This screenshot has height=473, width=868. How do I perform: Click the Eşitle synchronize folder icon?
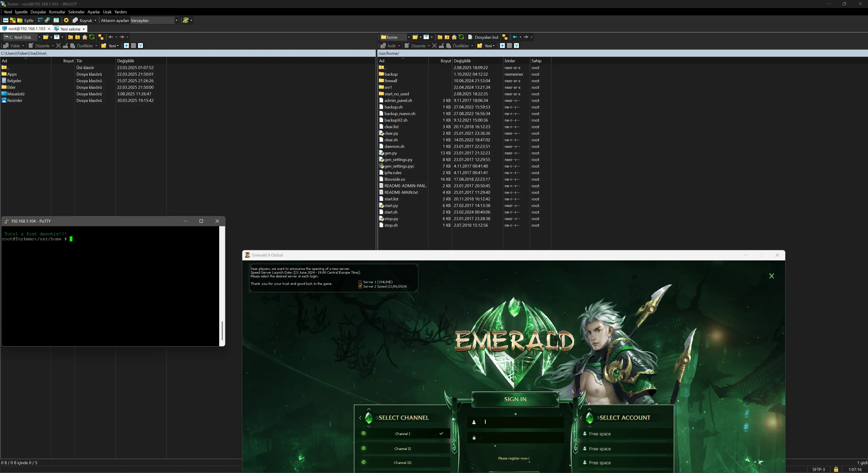click(20, 20)
